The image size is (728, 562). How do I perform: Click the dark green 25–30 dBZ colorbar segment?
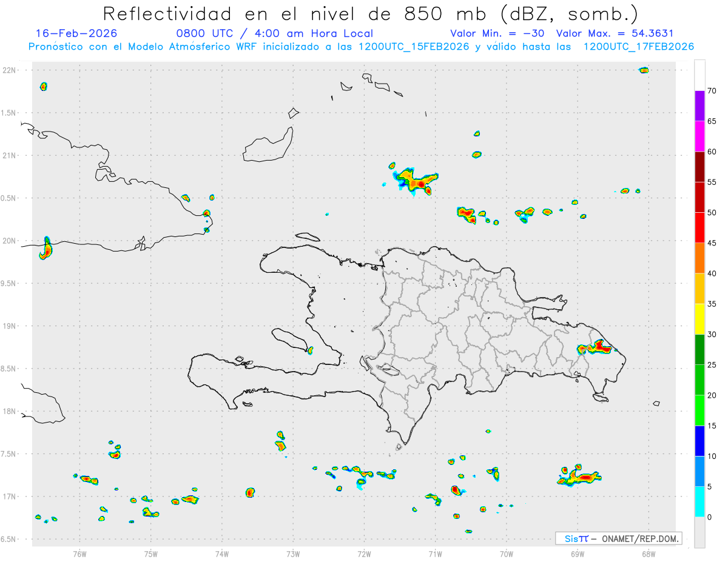[x=699, y=350]
